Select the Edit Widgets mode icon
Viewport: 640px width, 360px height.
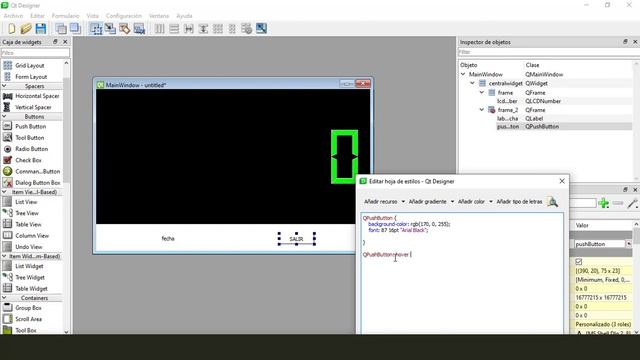96,29
